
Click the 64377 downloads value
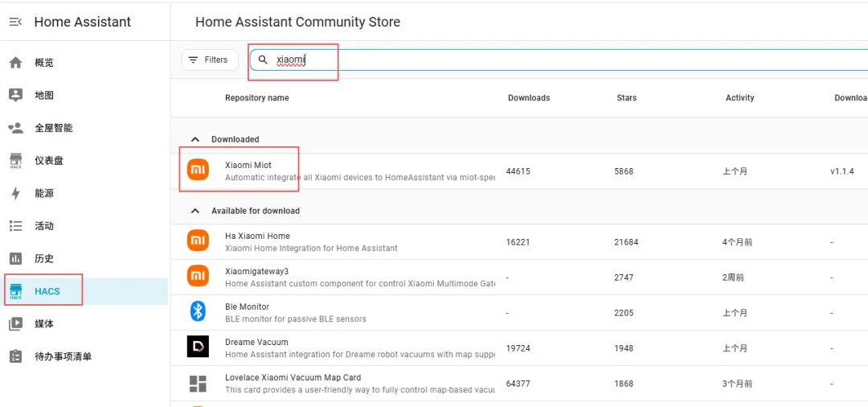(x=518, y=384)
